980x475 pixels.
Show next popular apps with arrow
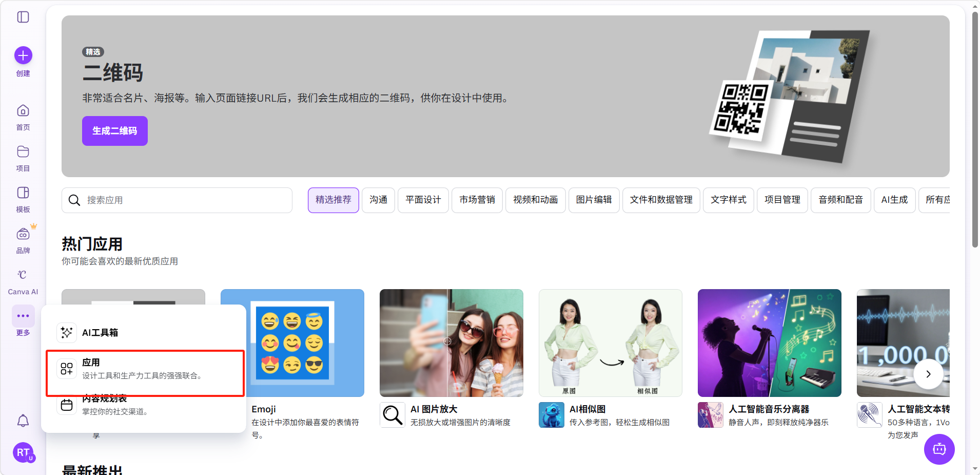pyautogui.click(x=928, y=374)
